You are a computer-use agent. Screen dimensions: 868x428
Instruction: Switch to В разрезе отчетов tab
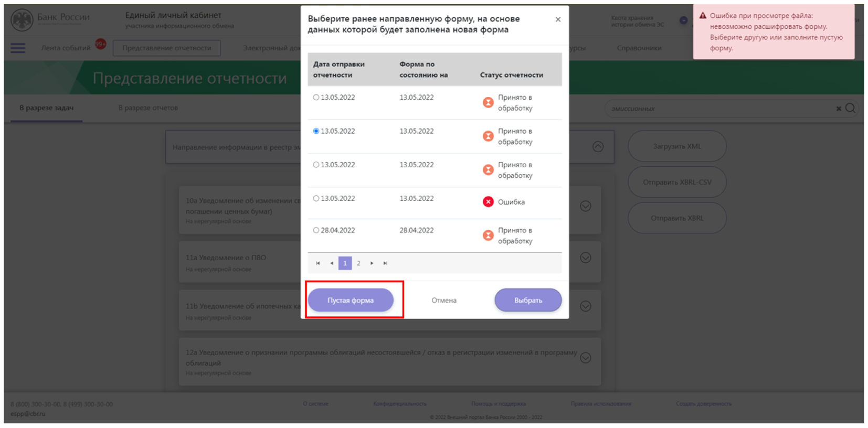pyautogui.click(x=148, y=108)
